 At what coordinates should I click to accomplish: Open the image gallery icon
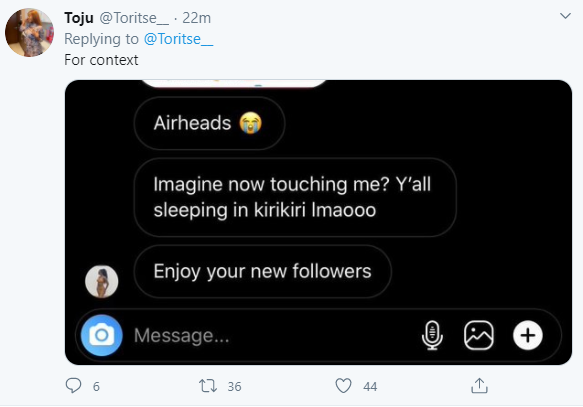[479, 335]
